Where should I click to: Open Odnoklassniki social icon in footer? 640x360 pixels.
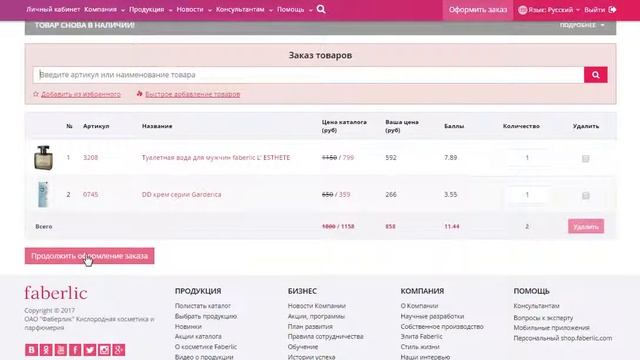click(46, 350)
